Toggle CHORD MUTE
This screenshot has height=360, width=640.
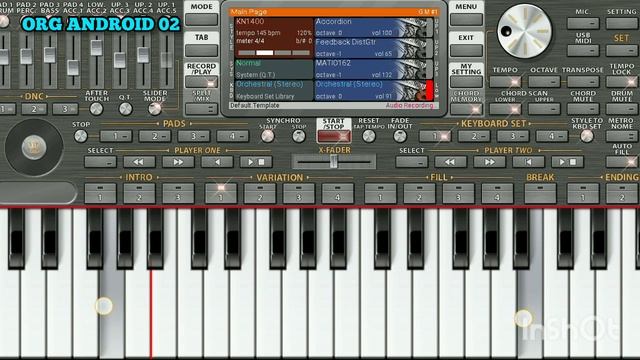tap(583, 109)
